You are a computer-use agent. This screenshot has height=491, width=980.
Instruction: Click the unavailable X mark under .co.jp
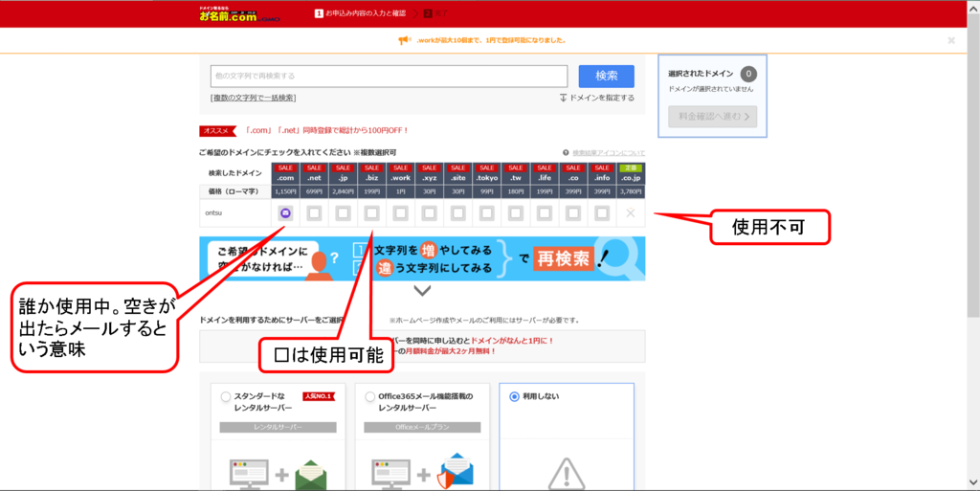coord(631,213)
